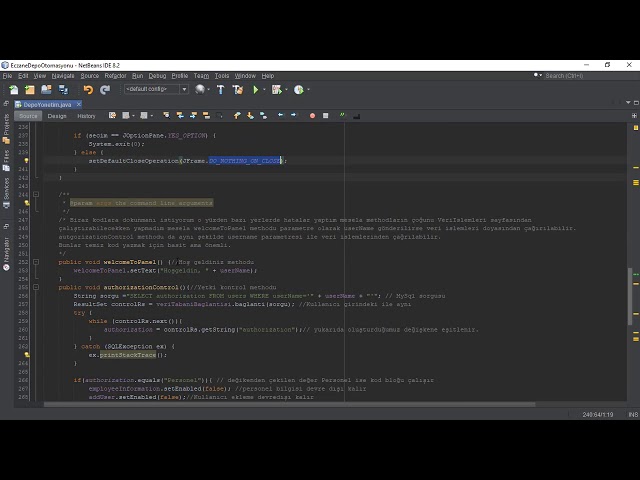Open the File menu
640x480 pixels.
click(7, 76)
